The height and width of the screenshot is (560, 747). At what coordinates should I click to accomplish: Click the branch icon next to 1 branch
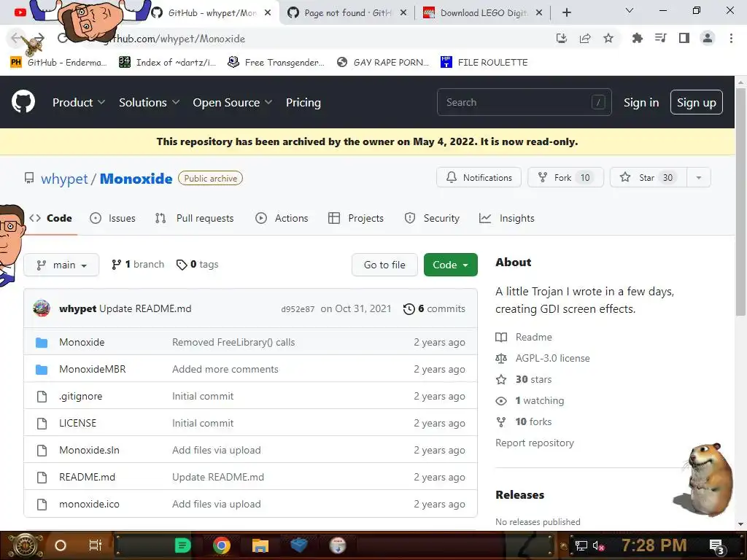point(116,264)
